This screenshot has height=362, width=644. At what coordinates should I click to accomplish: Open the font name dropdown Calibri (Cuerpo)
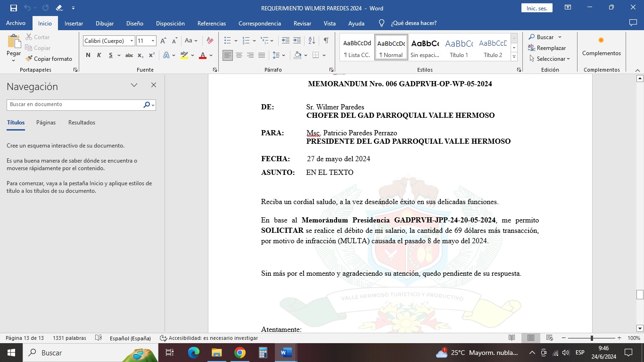coord(132,41)
